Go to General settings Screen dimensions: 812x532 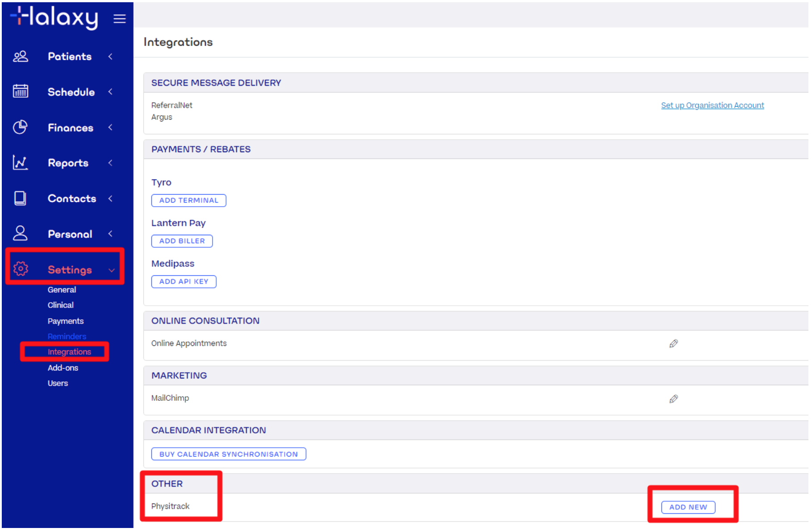[x=62, y=290]
